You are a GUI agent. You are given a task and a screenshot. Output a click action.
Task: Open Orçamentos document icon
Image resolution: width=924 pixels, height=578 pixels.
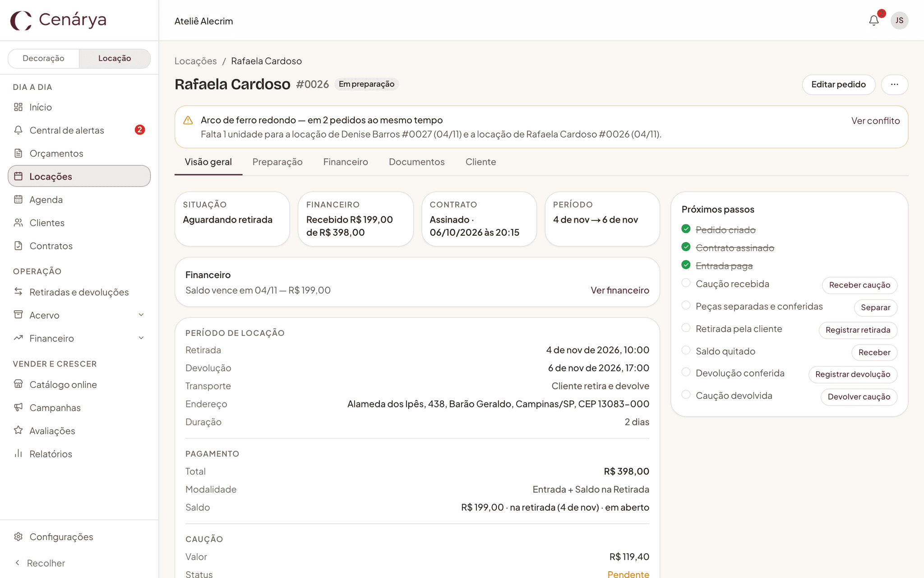point(18,153)
